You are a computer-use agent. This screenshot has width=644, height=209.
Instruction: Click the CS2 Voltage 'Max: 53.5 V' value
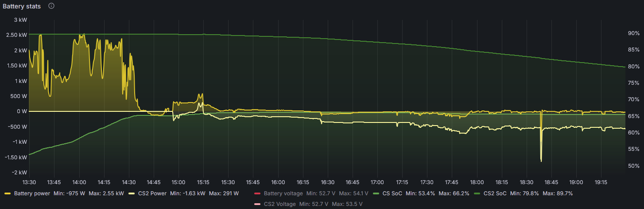(x=346, y=204)
